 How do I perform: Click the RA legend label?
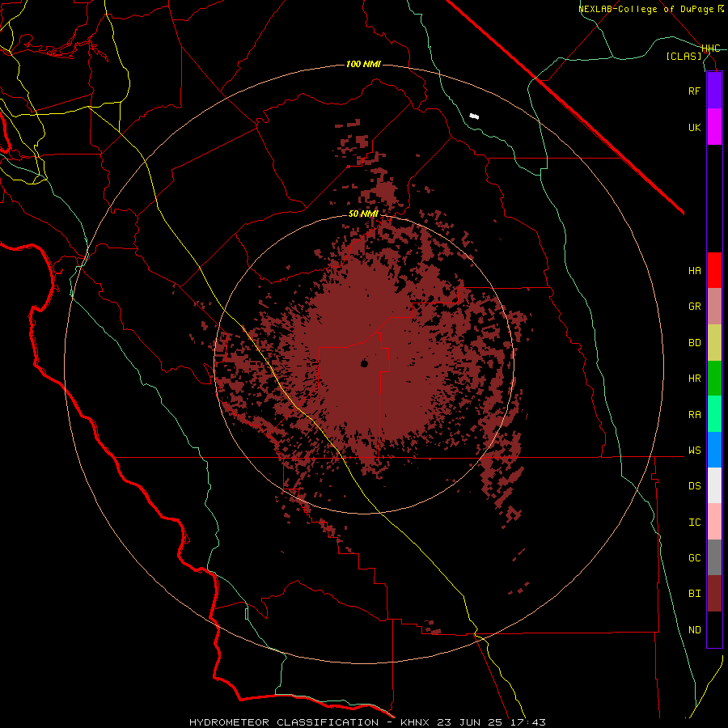point(694,415)
